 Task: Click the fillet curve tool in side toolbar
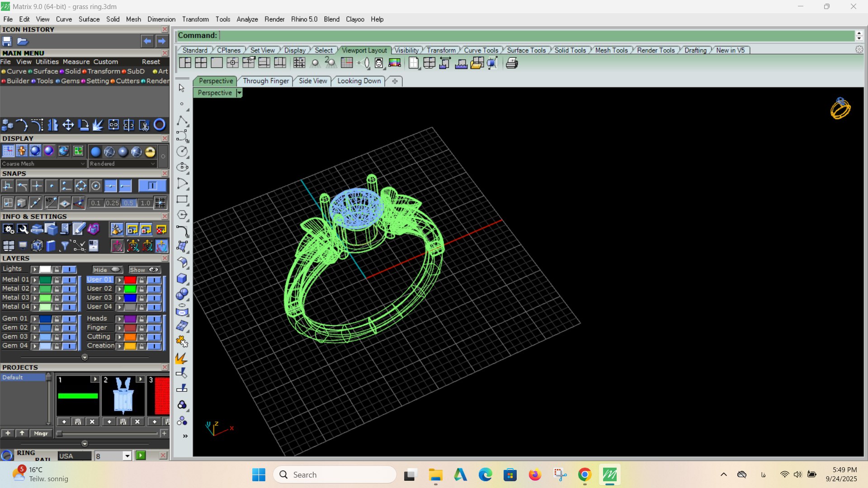[182, 231]
